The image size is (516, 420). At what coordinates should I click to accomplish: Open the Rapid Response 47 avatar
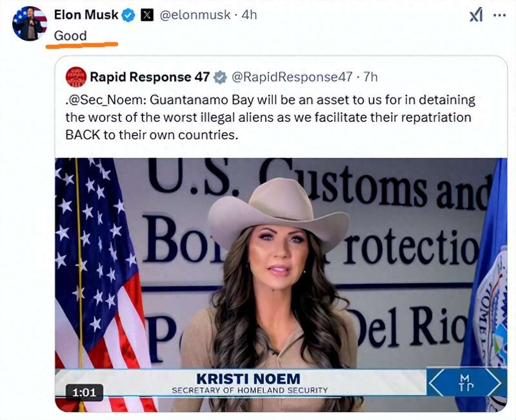tap(76, 77)
